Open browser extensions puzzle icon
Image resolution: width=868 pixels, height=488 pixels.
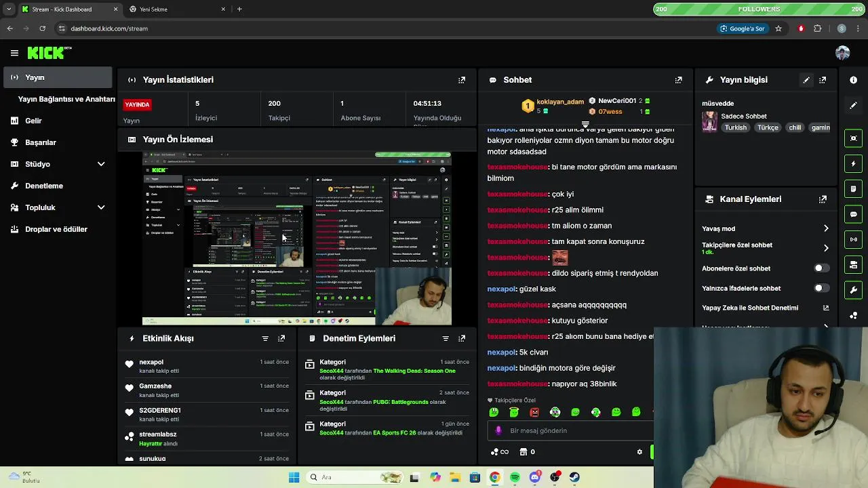click(817, 28)
